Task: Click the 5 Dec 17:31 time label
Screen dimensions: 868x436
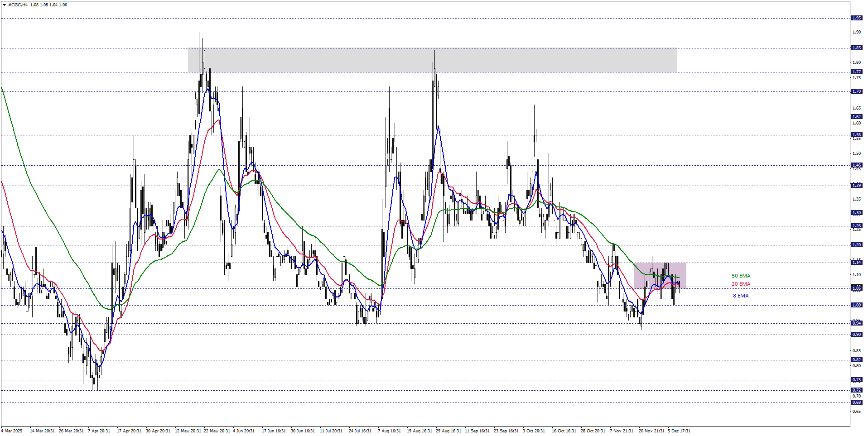Action: 679,431
